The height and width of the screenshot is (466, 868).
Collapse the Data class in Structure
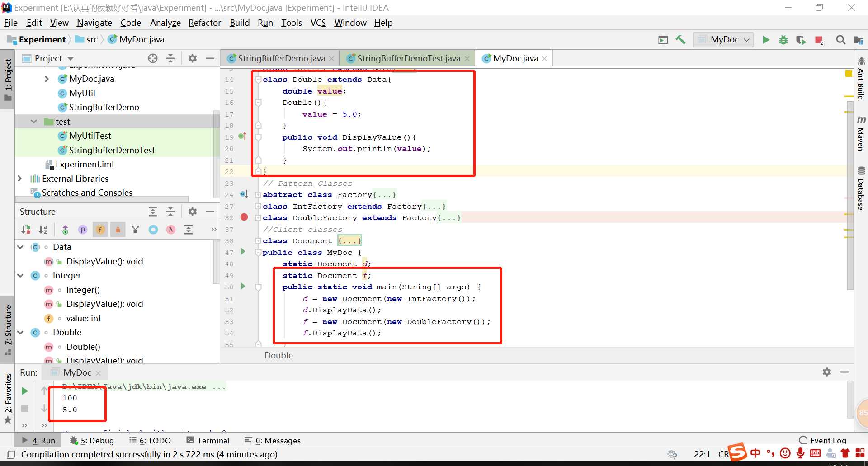click(x=20, y=247)
